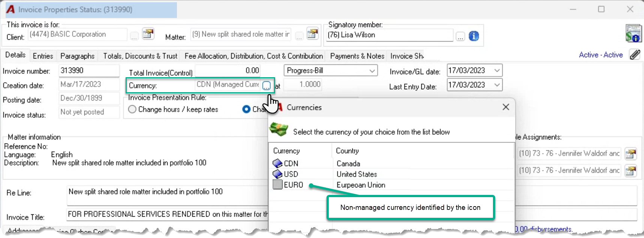The image size is (644, 238).
Task: Open the Paragraphs tab
Action: click(77, 56)
